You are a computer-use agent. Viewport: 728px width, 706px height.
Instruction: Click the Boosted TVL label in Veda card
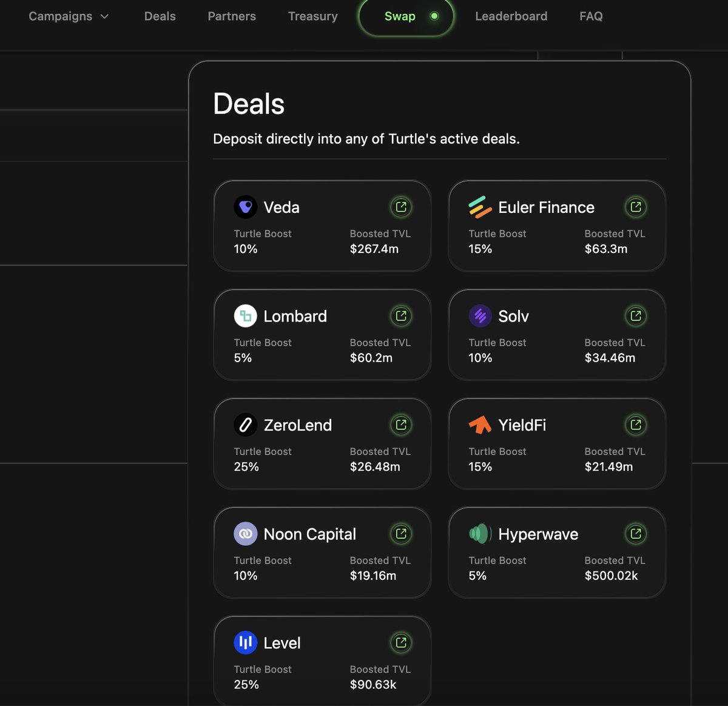point(380,234)
